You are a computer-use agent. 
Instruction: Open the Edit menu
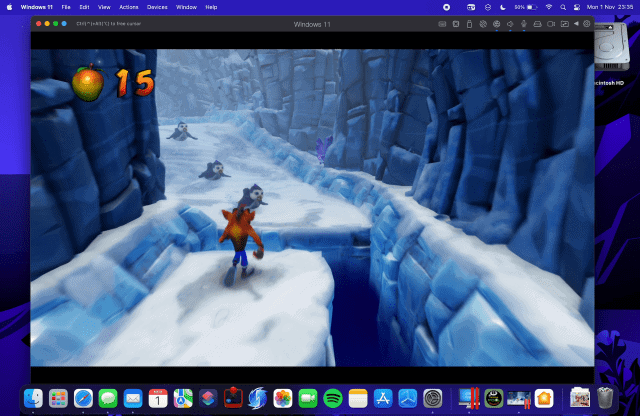pyautogui.click(x=84, y=7)
